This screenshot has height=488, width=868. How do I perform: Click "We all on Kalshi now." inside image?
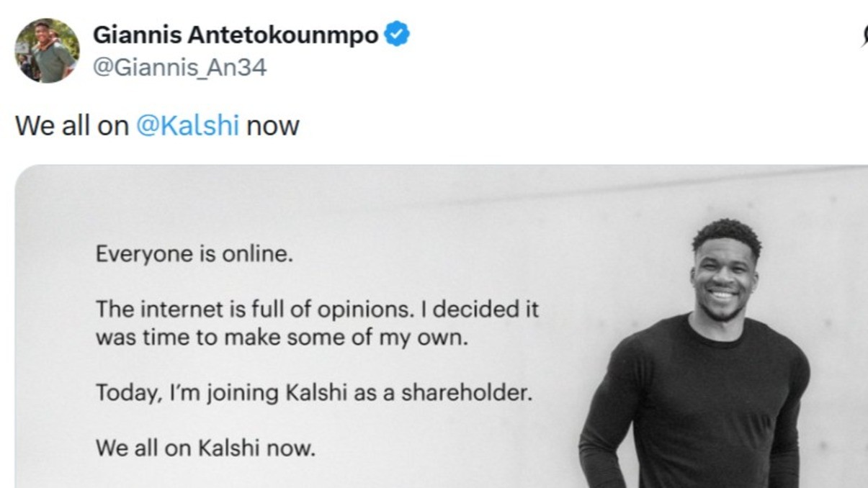click(x=206, y=449)
